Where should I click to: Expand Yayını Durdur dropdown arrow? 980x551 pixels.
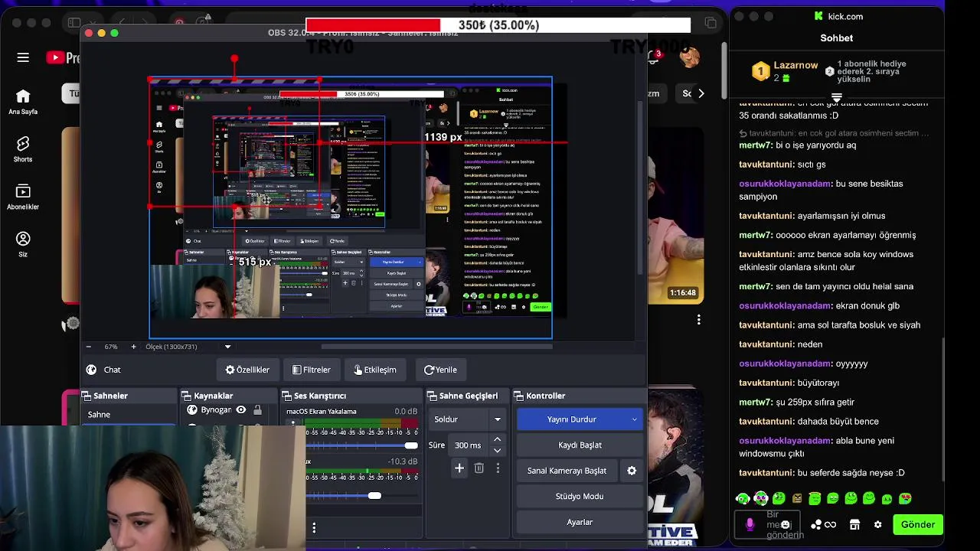[634, 419]
